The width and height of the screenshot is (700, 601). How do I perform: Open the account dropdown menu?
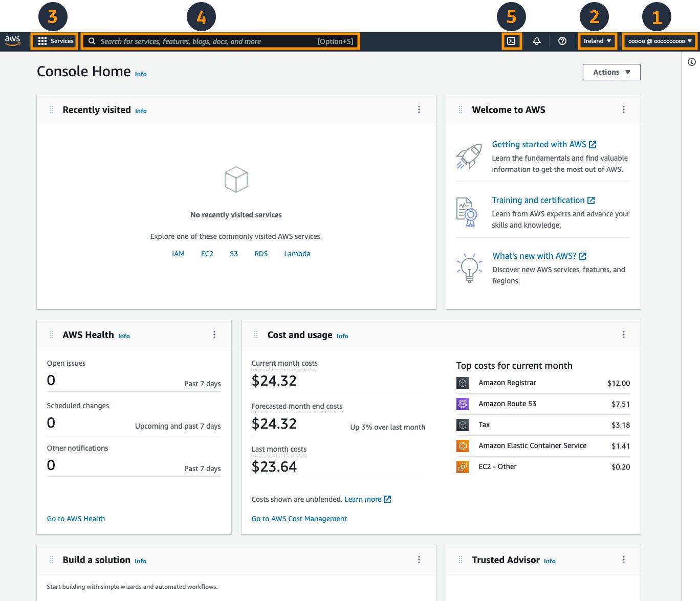(659, 41)
